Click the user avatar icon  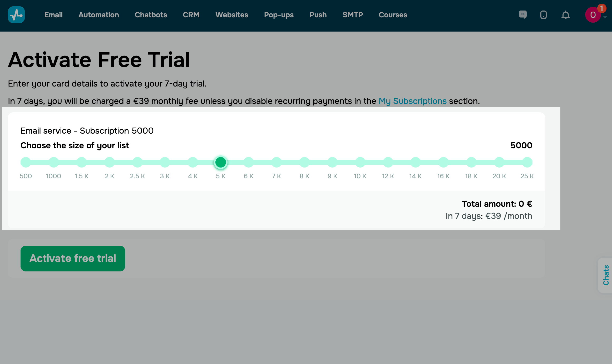click(x=593, y=15)
